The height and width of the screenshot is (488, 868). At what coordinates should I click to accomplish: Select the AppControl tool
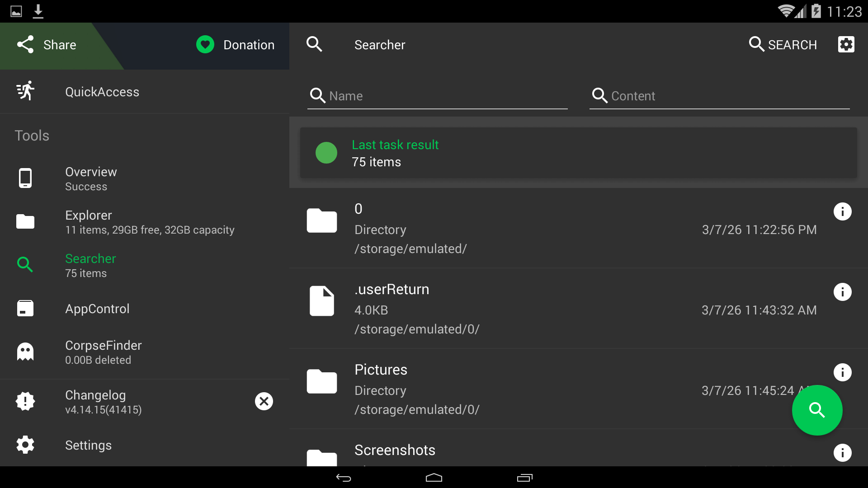click(x=97, y=309)
